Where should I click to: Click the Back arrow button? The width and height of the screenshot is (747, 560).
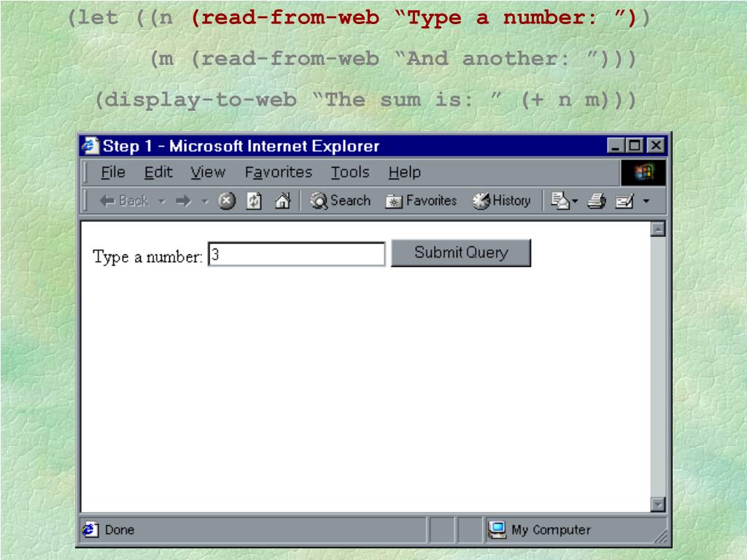click(x=124, y=201)
